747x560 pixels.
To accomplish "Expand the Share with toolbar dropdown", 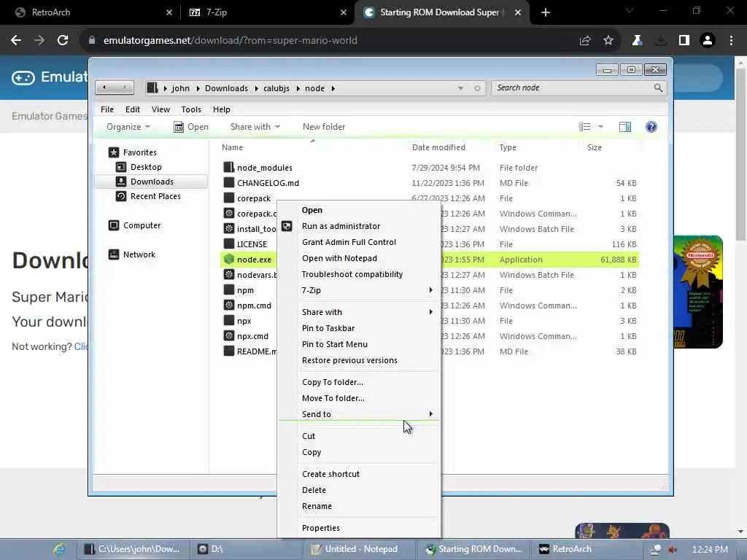I will [x=255, y=127].
